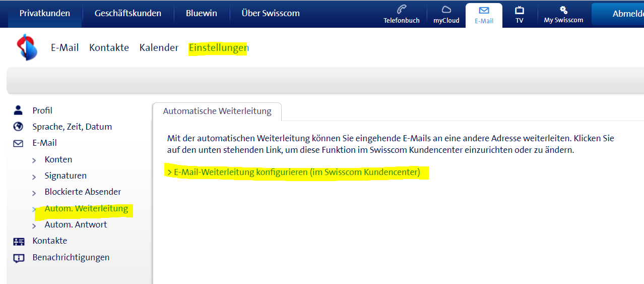Click the Benachrichtigungen notification icon
Image resolution: width=644 pixels, height=284 pixels.
(x=19, y=258)
